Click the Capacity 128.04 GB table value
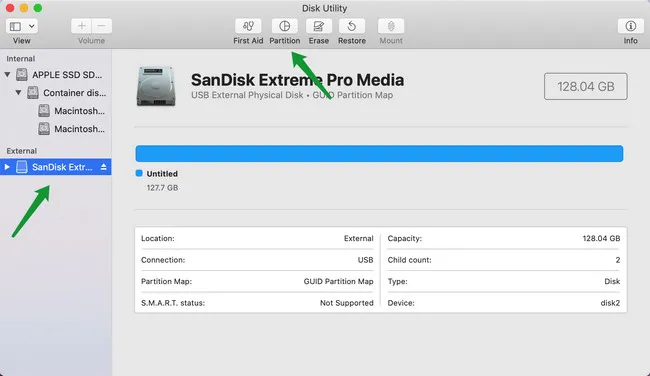 [601, 238]
